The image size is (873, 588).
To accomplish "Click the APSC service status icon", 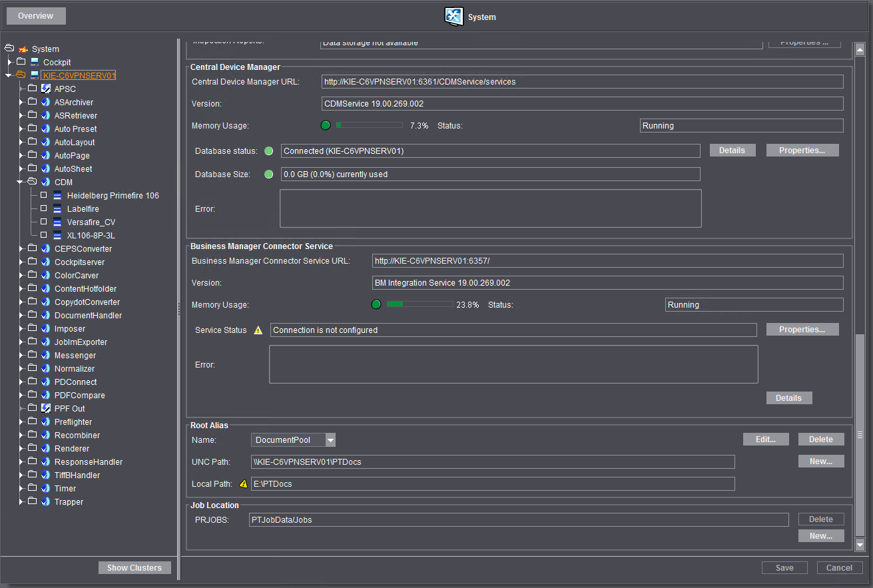I will point(46,89).
